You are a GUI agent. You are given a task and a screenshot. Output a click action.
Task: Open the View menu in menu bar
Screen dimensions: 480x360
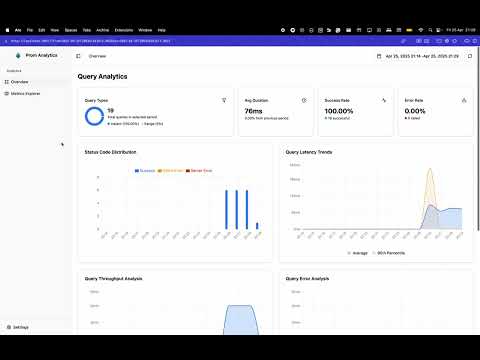click(55, 30)
